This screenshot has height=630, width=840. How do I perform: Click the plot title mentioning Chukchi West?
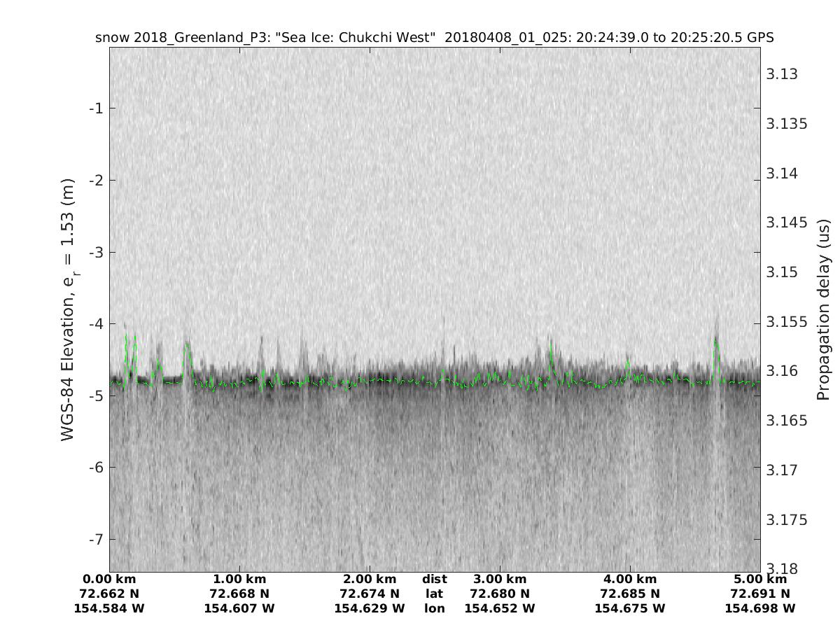(434, 38)
